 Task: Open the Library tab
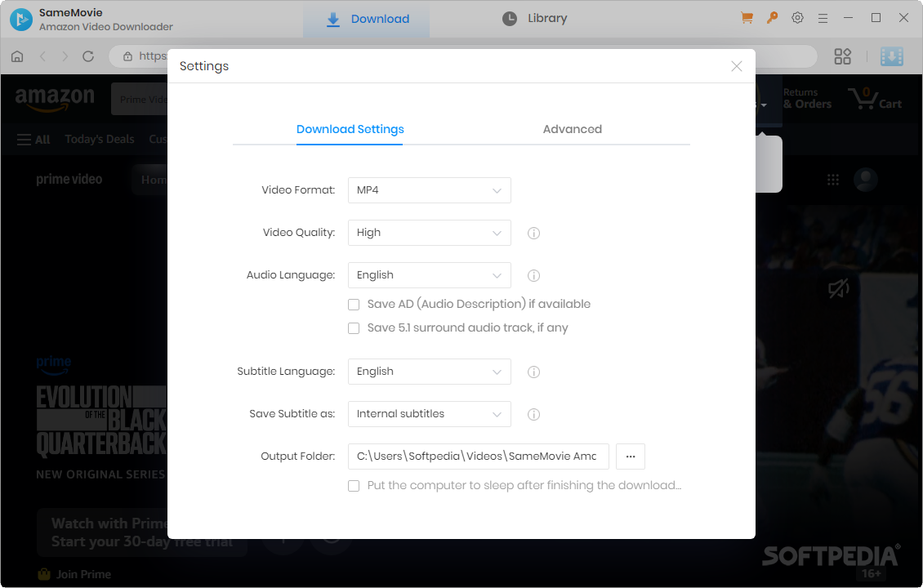click(534, 19)
